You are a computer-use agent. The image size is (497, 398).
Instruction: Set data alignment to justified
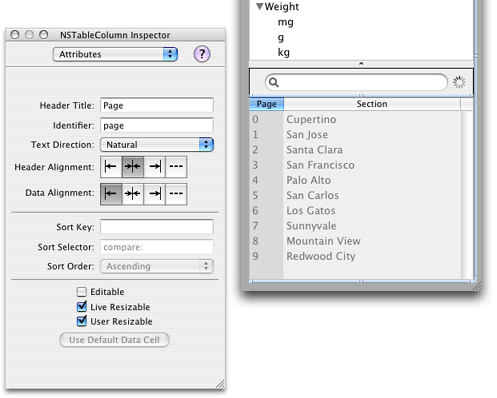176,194
